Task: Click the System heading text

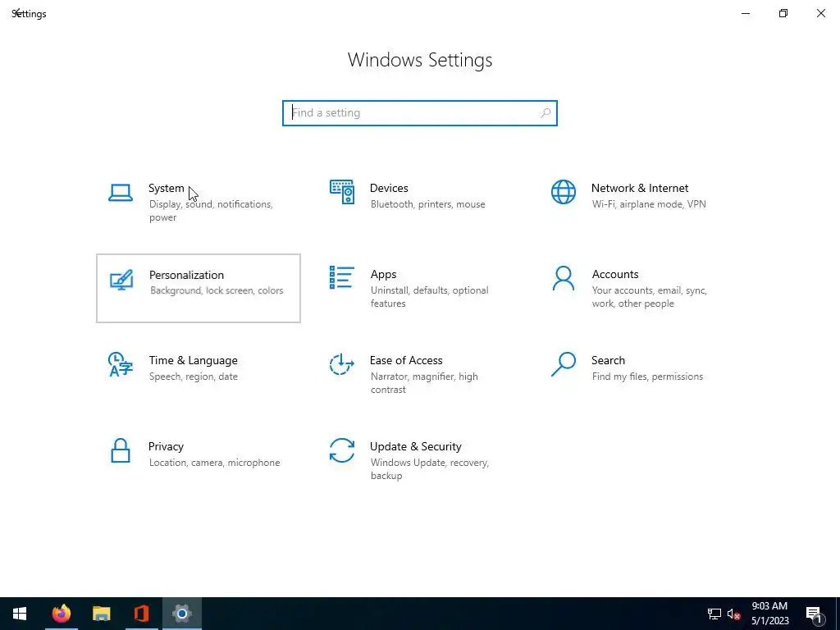Action: coord(166,188)
